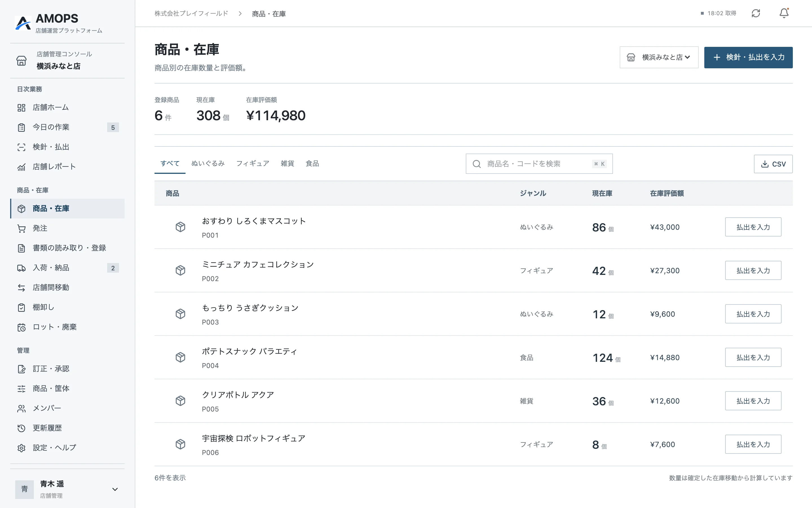Click 払出を入力 for もっちり うさぎクッション
Screen dimensions: 812x508
point(753,314)
